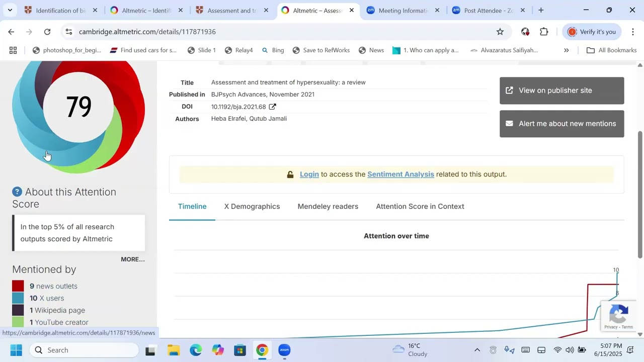Click the Task View taskbar icon
The image size is (644, 362).
[x=150, y=350]
